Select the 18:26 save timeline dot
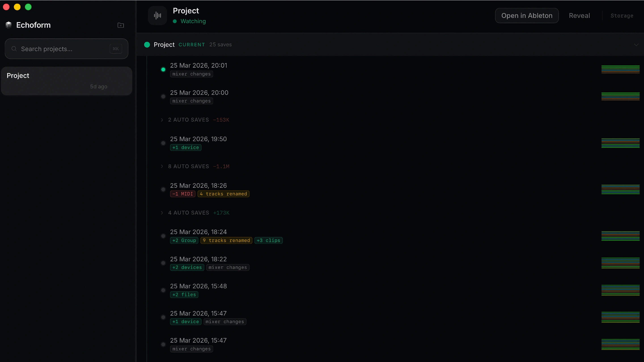Image resolution: width=644 pixels, height=362 pixels. [163, 189]
